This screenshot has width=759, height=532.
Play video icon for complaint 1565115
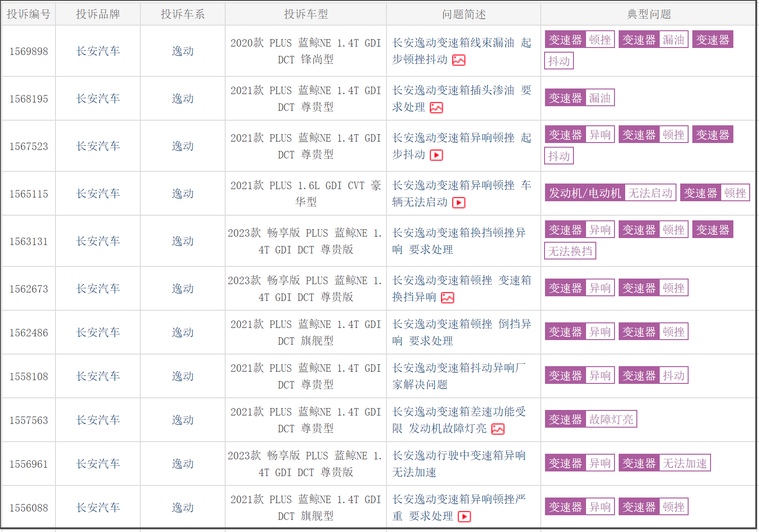pos(459,203)
